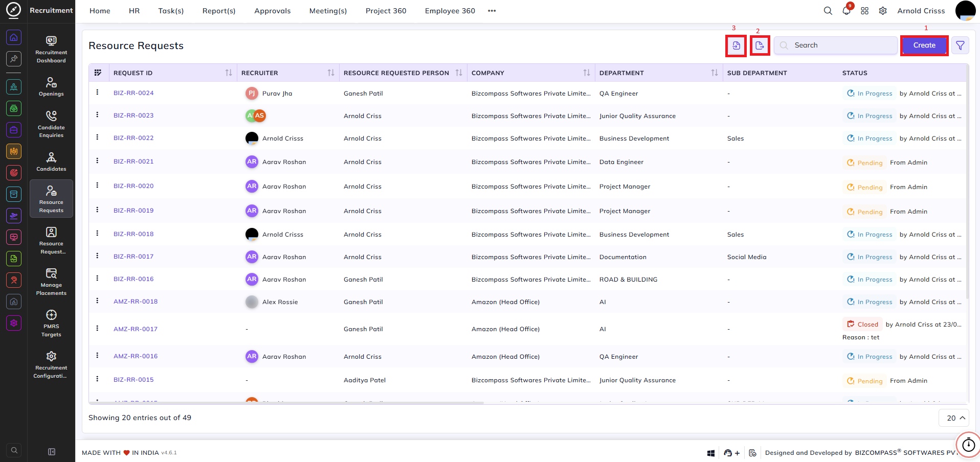Open the settings gear in top bar
980x462 pixels.
(883, 11)
